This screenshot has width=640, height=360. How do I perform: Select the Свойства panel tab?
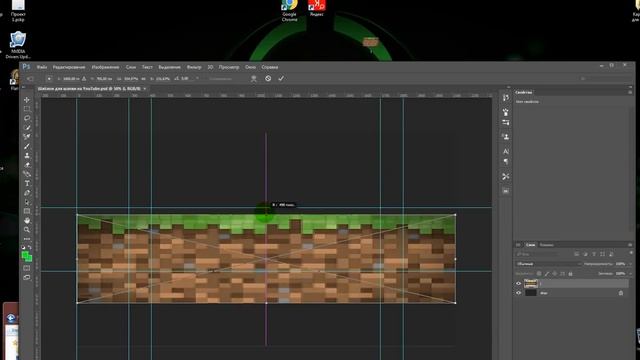[x=524, y=92]
